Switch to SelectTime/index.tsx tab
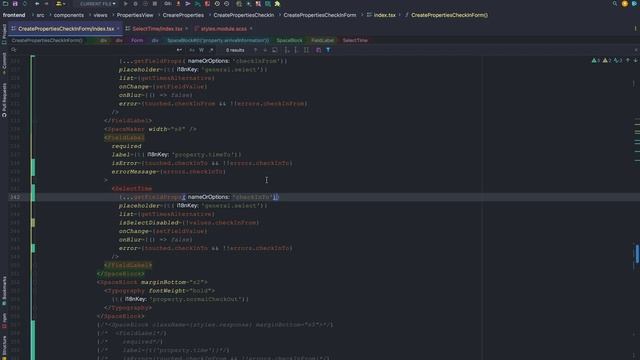640x360 pixels. coord(157,29)
